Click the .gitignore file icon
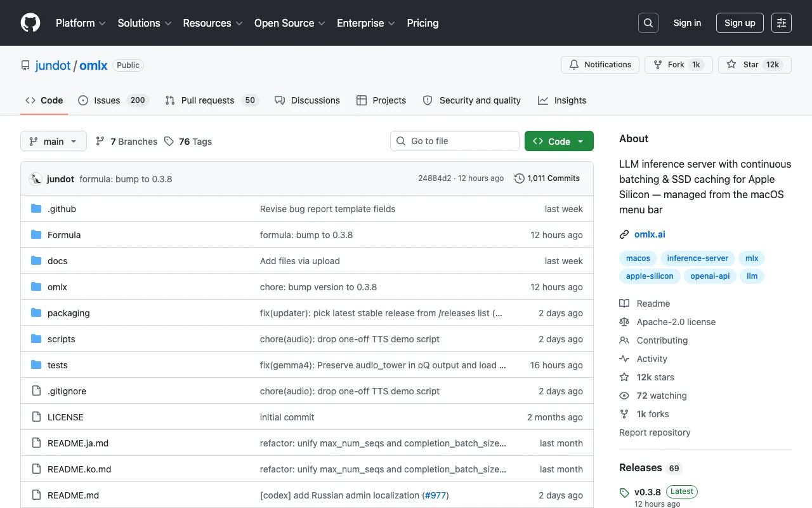Viewport: 812px width, 508px height. click(x=36, y=391)
